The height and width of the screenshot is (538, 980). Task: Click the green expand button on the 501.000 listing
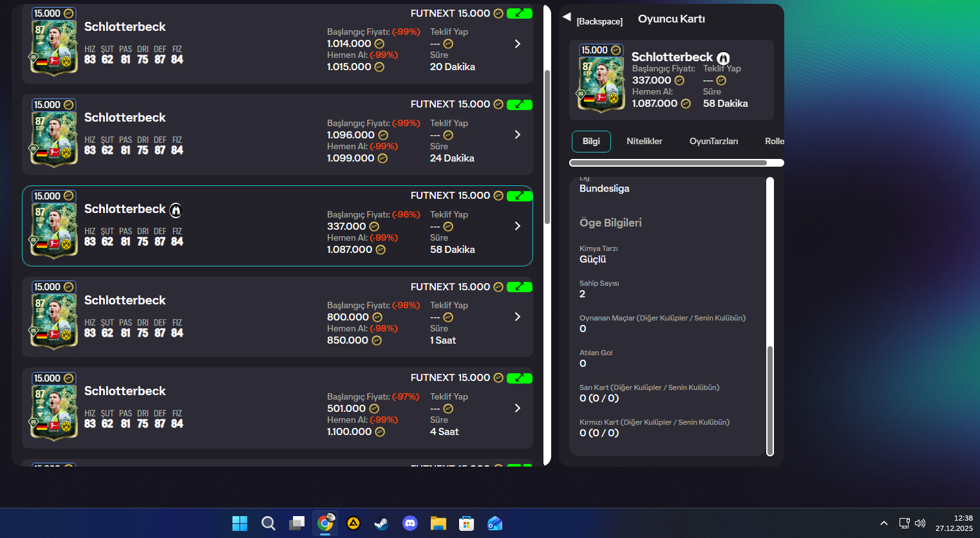519,378
